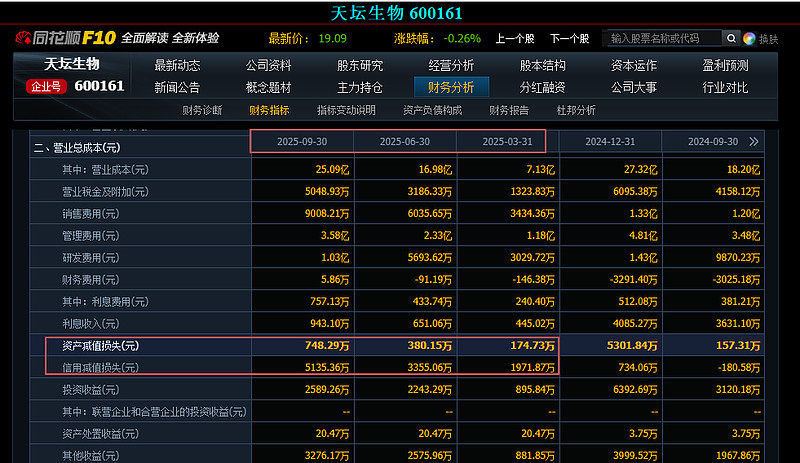
Task: Click the 同花顺 F10 logo
Action: click(x=64, y=38)
